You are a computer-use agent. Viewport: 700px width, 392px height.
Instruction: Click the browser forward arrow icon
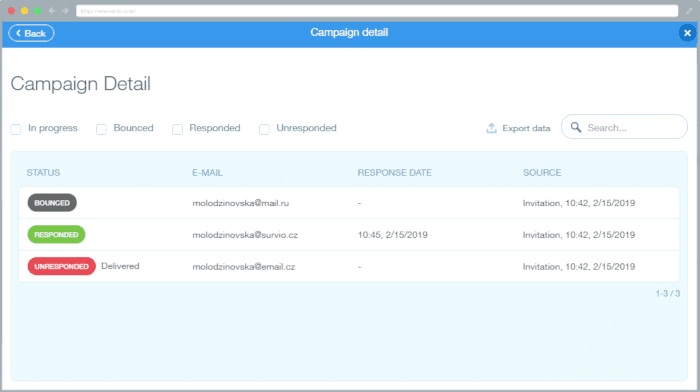[x=65, y=11]
